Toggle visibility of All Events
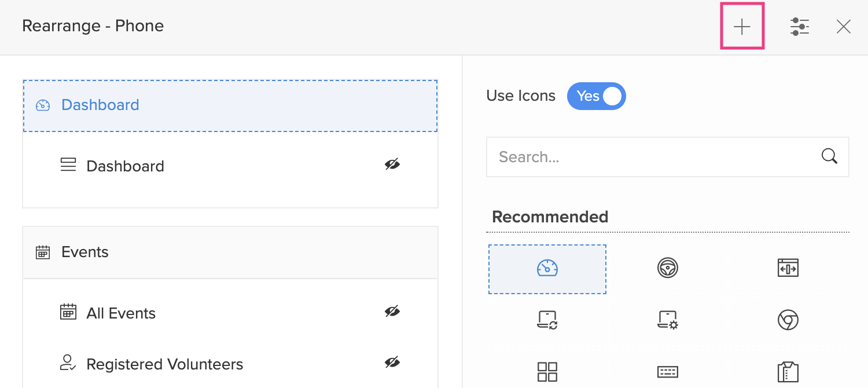 click(392, 312)
